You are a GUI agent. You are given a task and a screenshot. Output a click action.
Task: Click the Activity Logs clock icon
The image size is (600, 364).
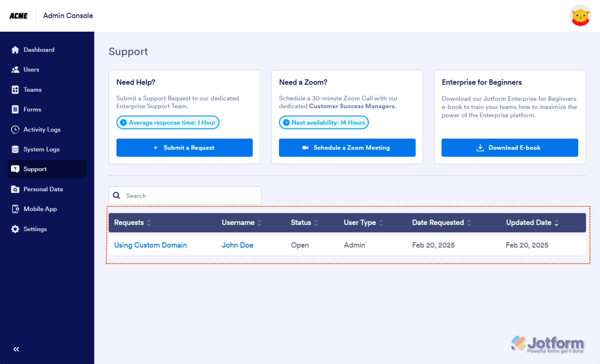point(15,129)
